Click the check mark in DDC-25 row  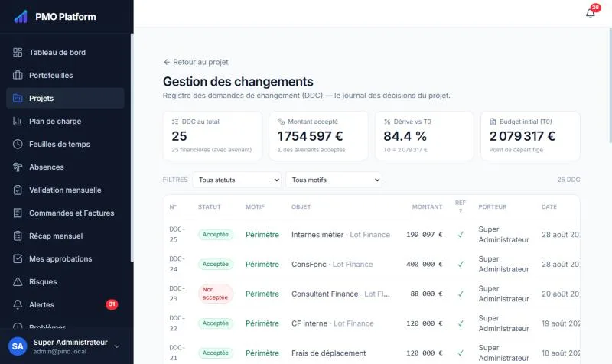click(x=461, y=235)
